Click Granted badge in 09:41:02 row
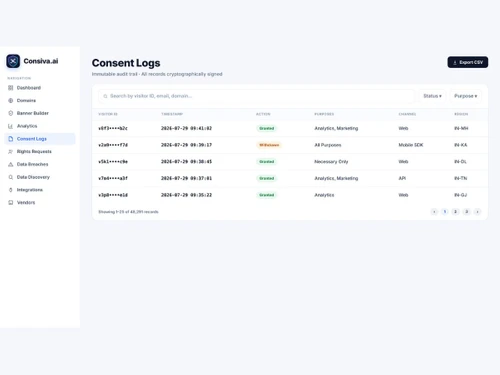The image size is (500, 375). pos(267,128)
